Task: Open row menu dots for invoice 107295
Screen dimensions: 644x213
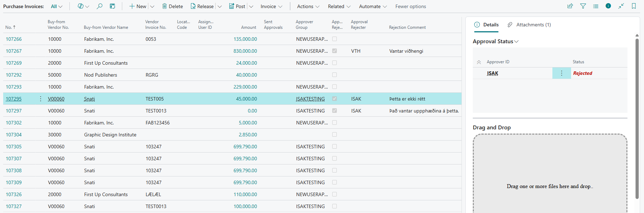Action: (41, 99)
